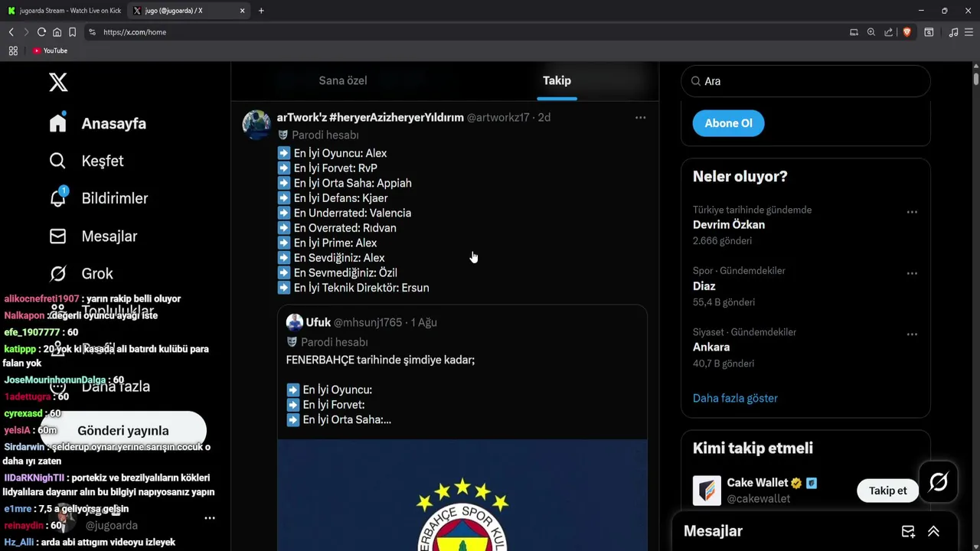Open Mesajlar envelope in sidebar

tap(57, 236)
